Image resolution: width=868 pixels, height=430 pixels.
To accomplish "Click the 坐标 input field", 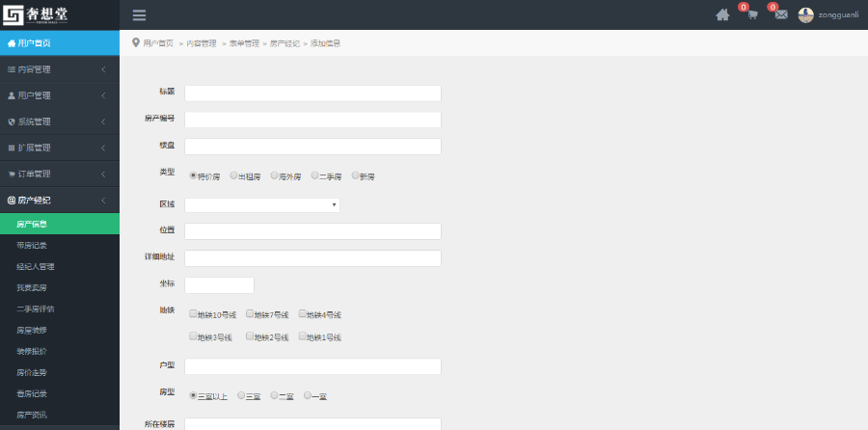I will tap(219, 285).
